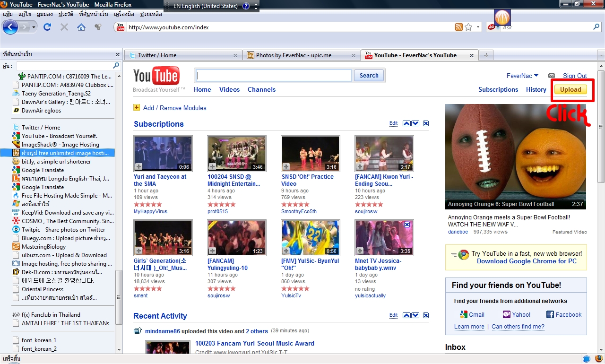Open the YouTube inbox envelope icon

551,76
